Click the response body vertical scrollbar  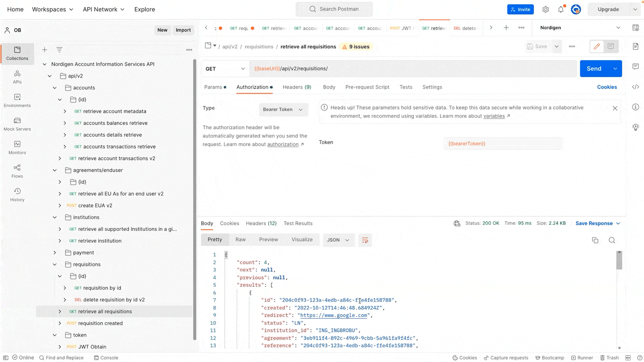pyautogui.click(x=619, y=260)
